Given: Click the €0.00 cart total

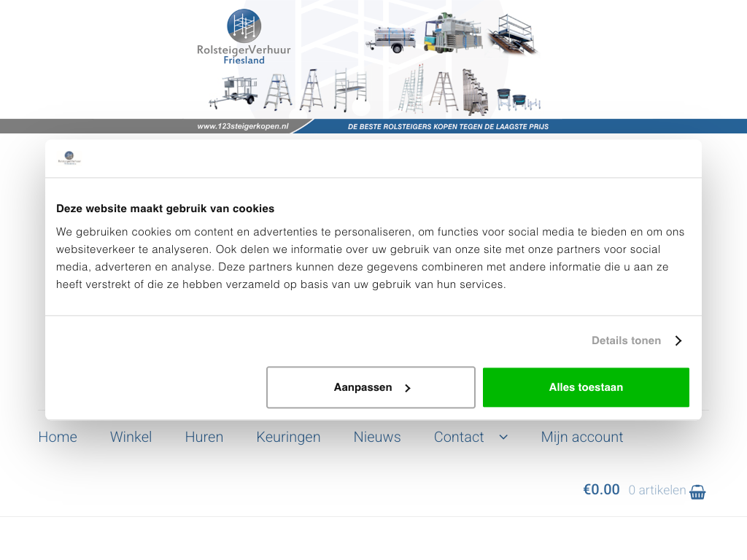Looking at the screenshot, I should coord(601,490).
